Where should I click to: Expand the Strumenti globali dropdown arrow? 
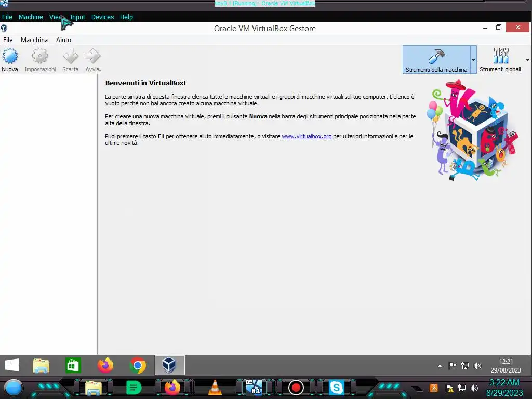(527, 60)
